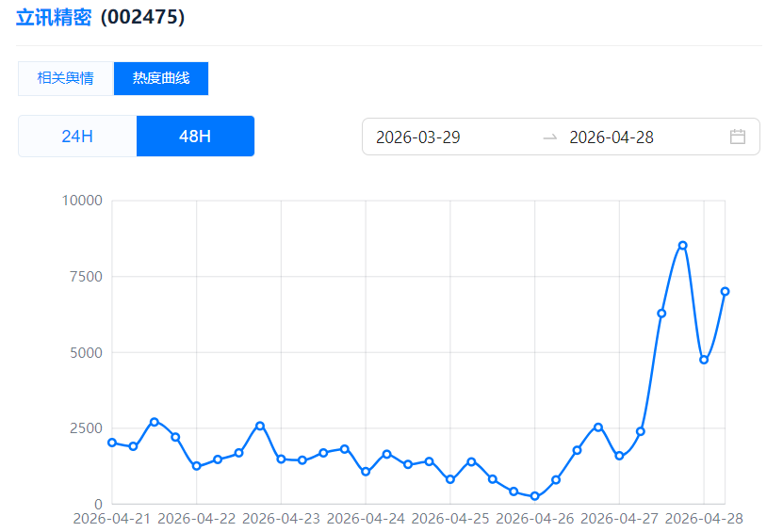Click the arrow separator between the two dates
This screenshot has width=783, height=532.
pos(550,137)
